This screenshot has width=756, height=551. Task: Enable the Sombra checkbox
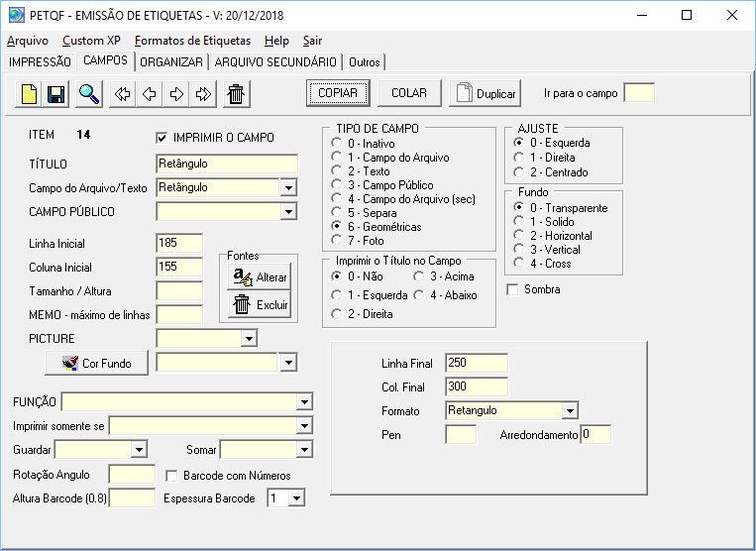pos(512,289)
